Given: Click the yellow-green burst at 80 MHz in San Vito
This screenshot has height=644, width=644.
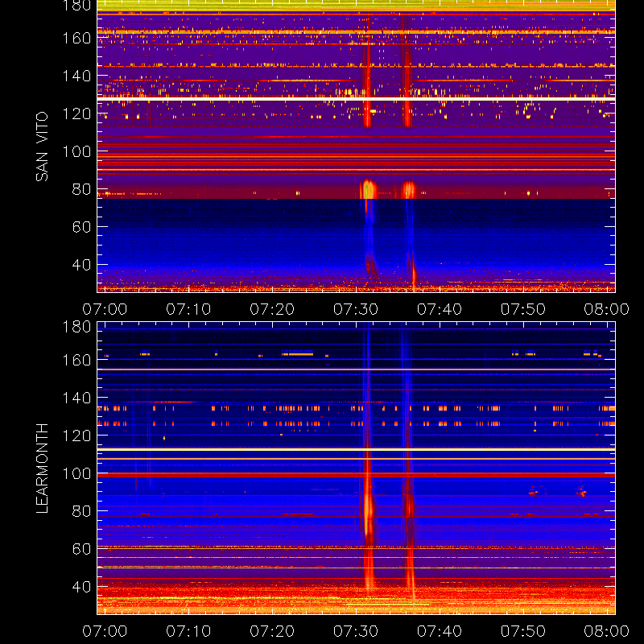Looking at the screenshot, I should (x=368, y=190).
